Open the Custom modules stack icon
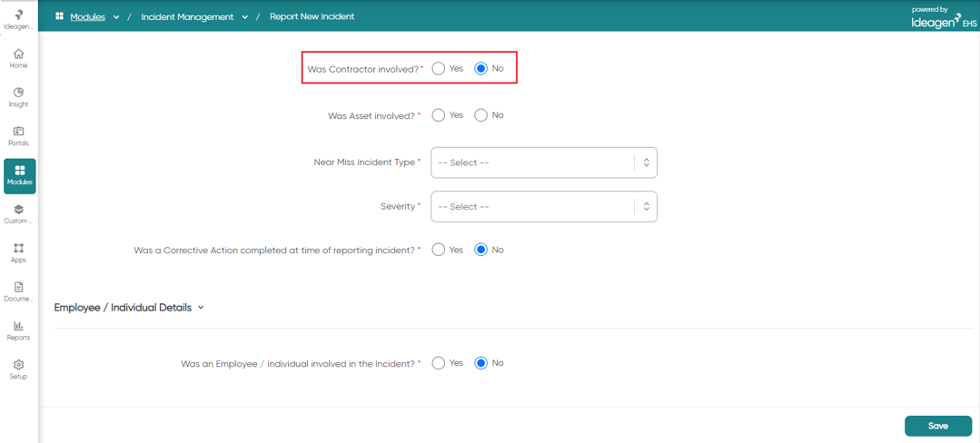 click(x=19, y=210)
